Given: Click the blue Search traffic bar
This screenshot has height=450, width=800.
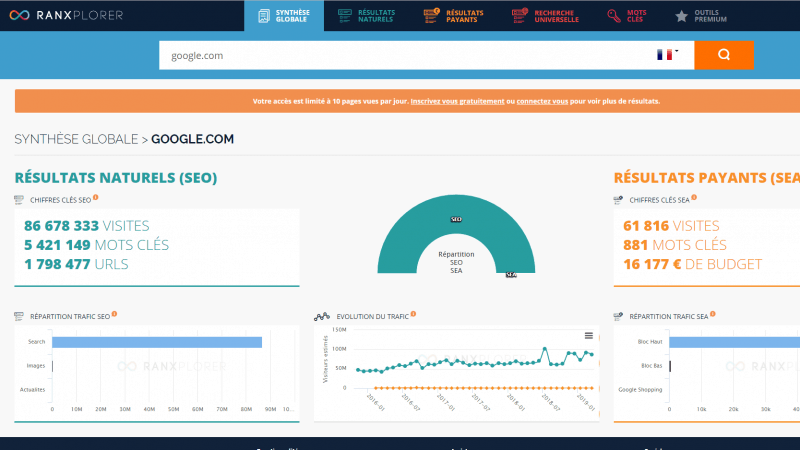Looking at the screenshot, I should (x=157, y=342).
